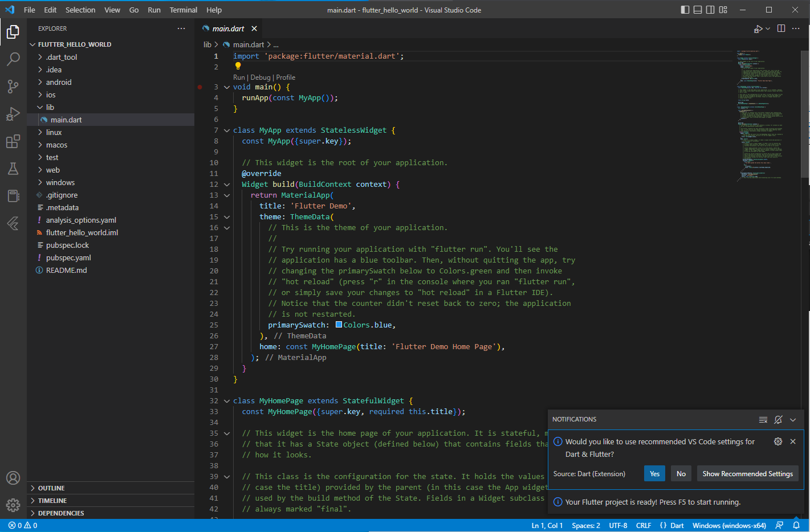The width and height of the screenshot is (810, 532).
Task: Open the blue color swatch before Colors.blue
Action: coord(339,325)
